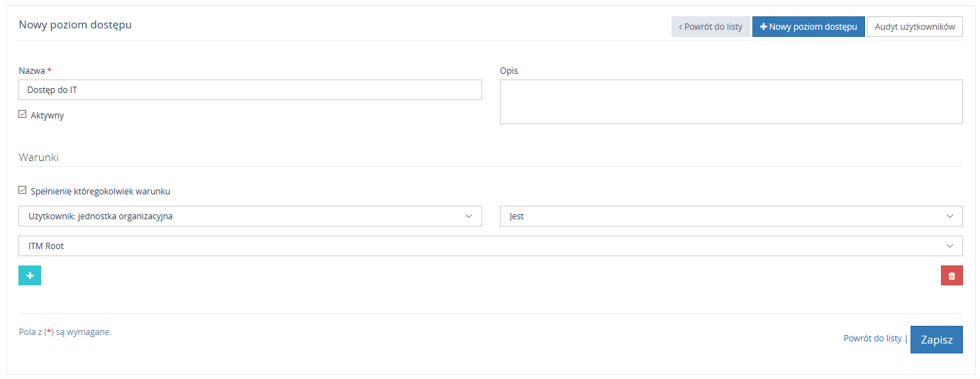Click the chevron arrow of ITM Root field
980x379 pixels.
pos(950,246)
